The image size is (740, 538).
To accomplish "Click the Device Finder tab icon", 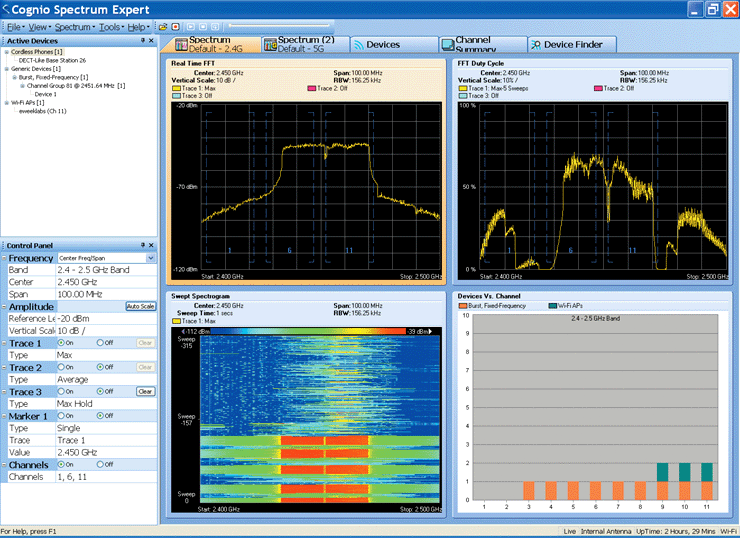I will [536, 45].
